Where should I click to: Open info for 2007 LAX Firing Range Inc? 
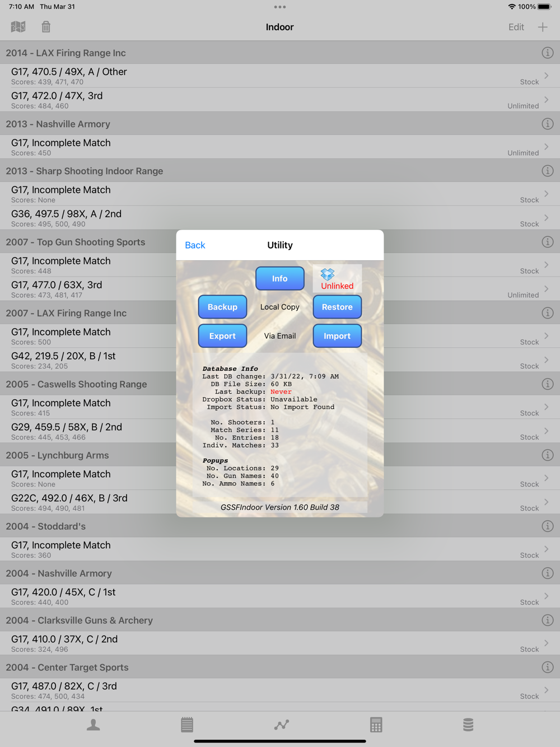tap(548, 313)
